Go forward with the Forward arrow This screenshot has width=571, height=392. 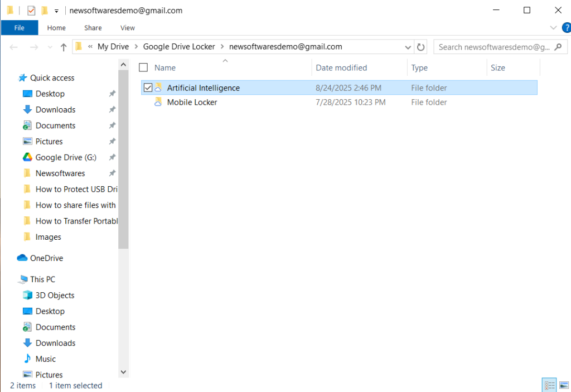[x=34, y=47]
